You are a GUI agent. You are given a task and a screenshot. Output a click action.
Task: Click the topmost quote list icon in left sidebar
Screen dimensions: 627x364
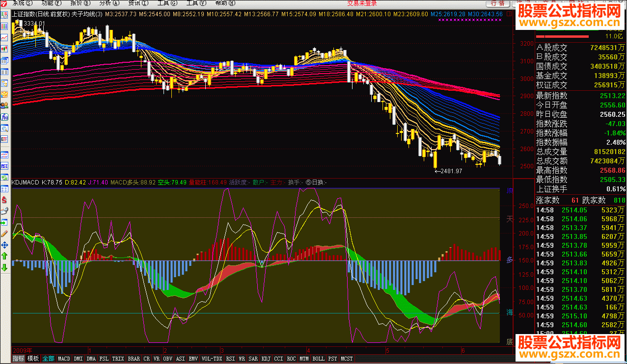point(4,14)
